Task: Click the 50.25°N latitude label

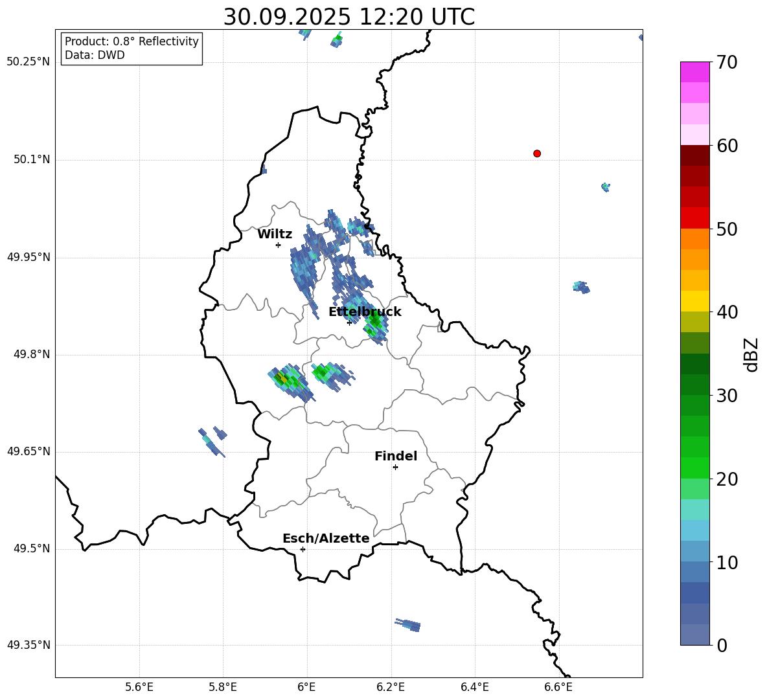Action: pyautogui.click(x=29, y=62)
